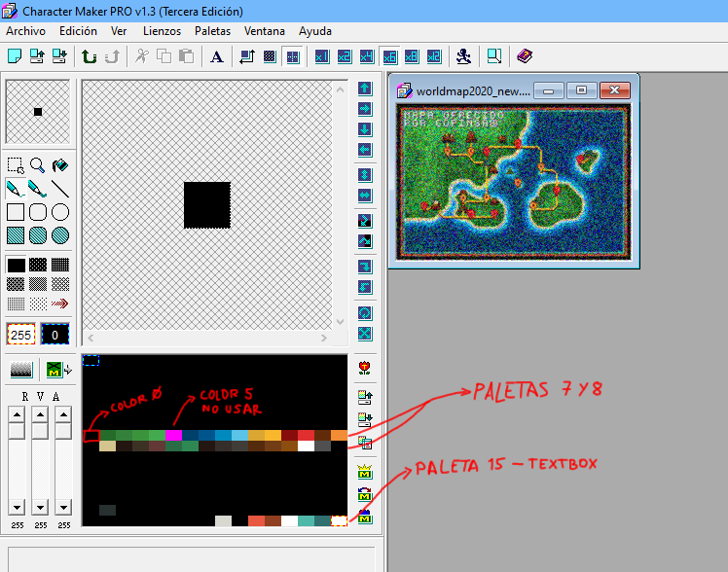Click the text 'A' tool icon
Screen dimensions: 728x572
(x=216, y=56)
